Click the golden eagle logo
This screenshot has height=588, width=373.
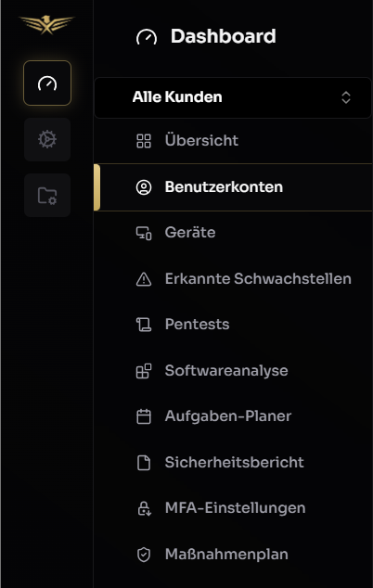point(47,25)
